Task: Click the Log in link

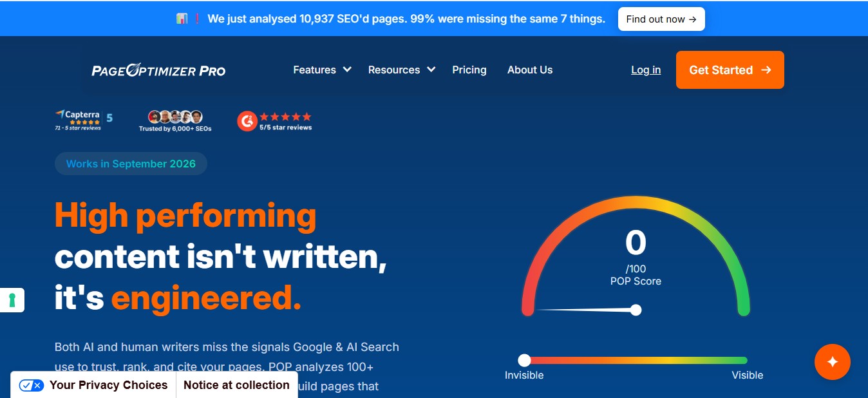Action: pyautogui.click(x=646, y=70)
